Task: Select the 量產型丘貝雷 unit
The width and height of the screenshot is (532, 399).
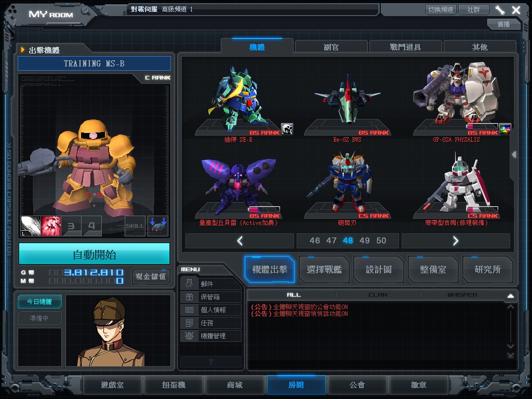Action: pyautogui.click(x=238, y=188)
